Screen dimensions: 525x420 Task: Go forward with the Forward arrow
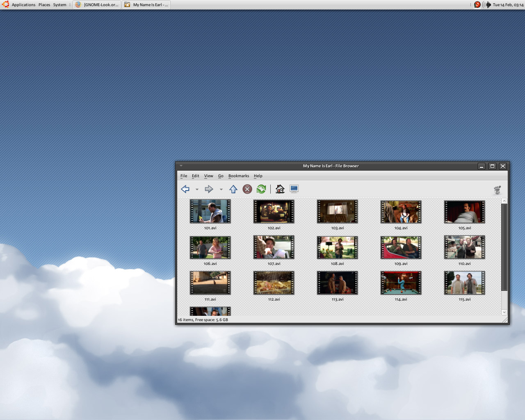[209, 189]
